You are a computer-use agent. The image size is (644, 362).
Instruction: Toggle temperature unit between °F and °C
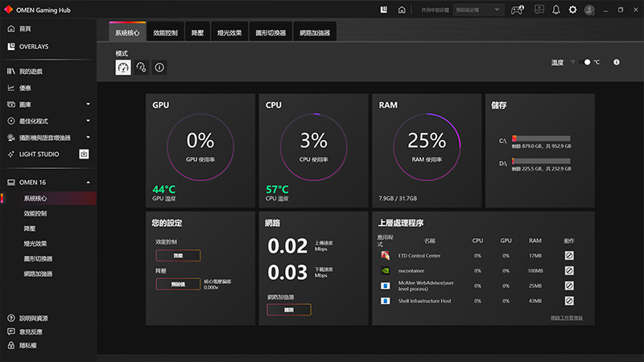(585, 62)
